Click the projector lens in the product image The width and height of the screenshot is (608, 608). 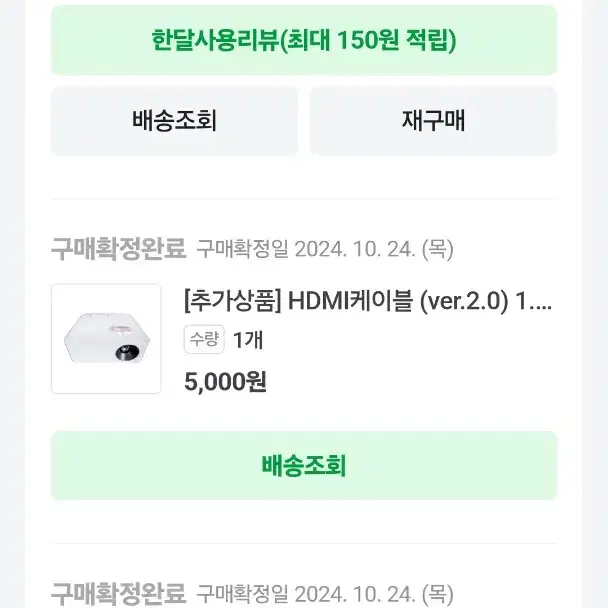click(x=127, y=352)
